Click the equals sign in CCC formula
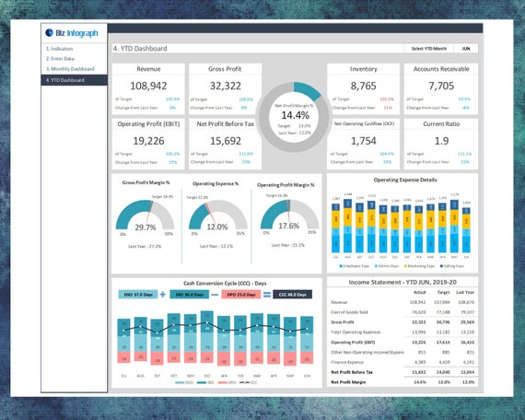 tap(267, 295)
